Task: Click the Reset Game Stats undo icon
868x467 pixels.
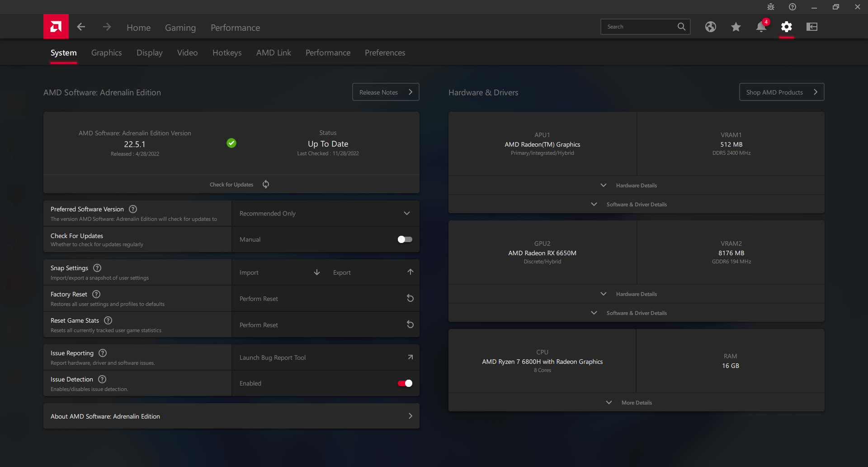Action: (x=410, y=324)
